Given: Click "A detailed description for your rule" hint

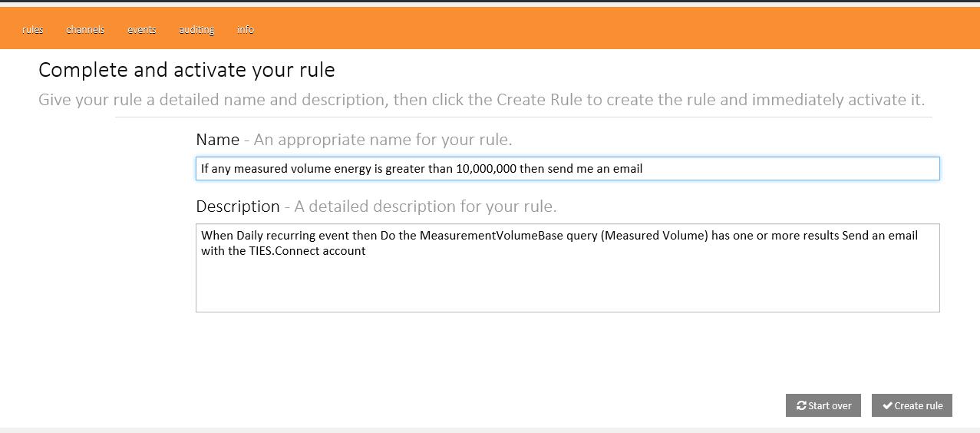Looking at the screenshot, I should pos(425,207).
